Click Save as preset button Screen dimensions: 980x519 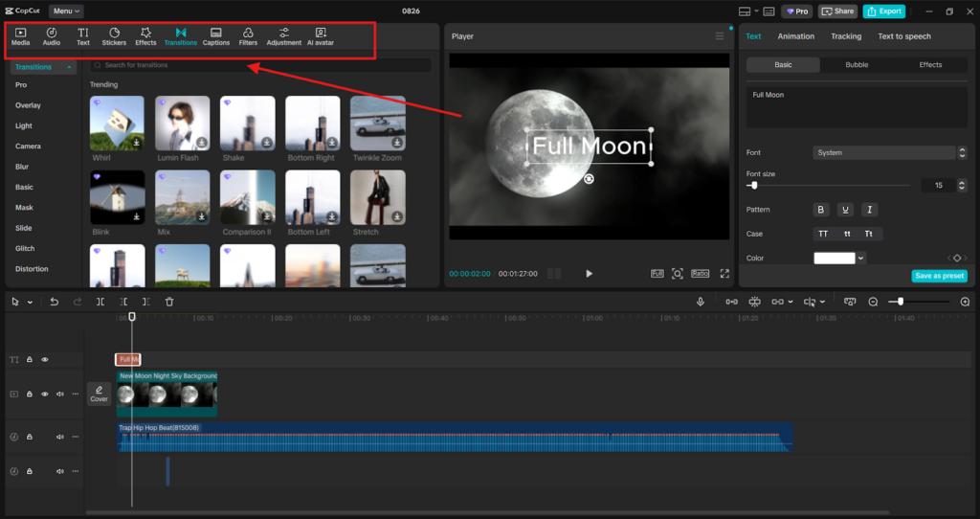click(939, 276)
